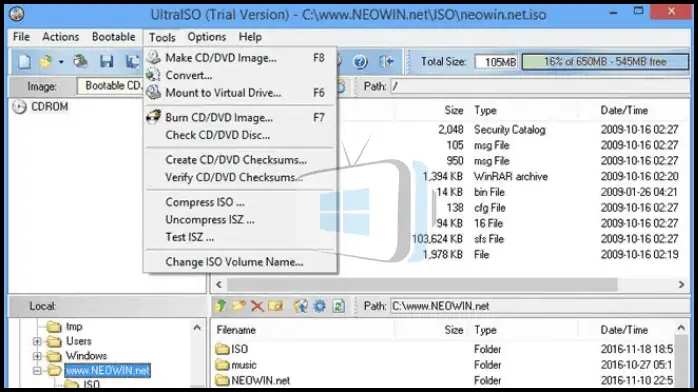Open the Help menu
This screenshot has width=698, height=392.
tap(250, 37)
